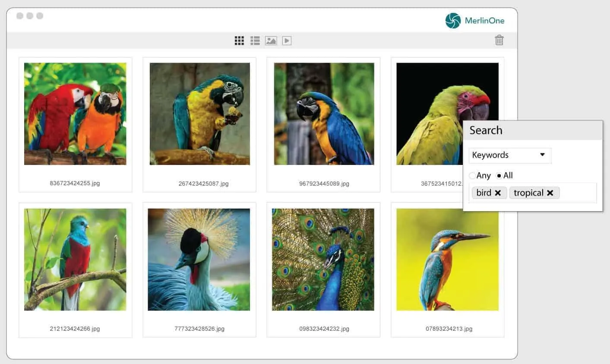Screen dimensions: 610x364
Task: Open the green parrot thumbnail on black
Action: pos(447,114)
